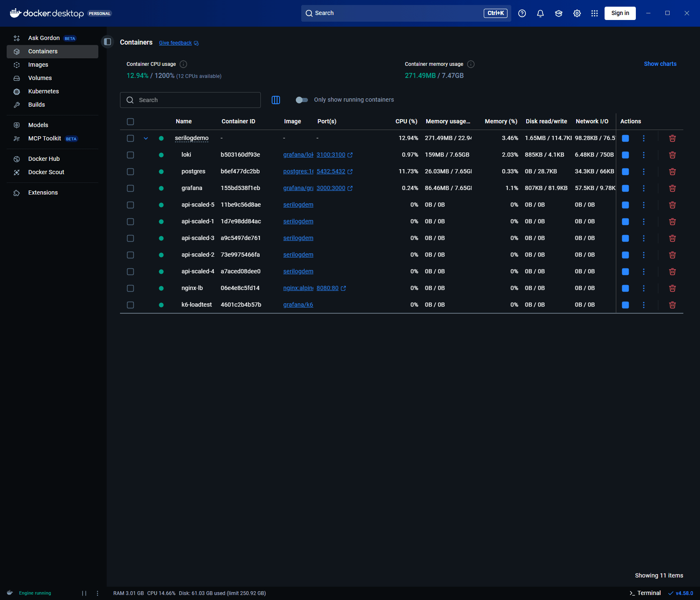
Task: Open the Kubernetes panel
Action: [43, 91]
